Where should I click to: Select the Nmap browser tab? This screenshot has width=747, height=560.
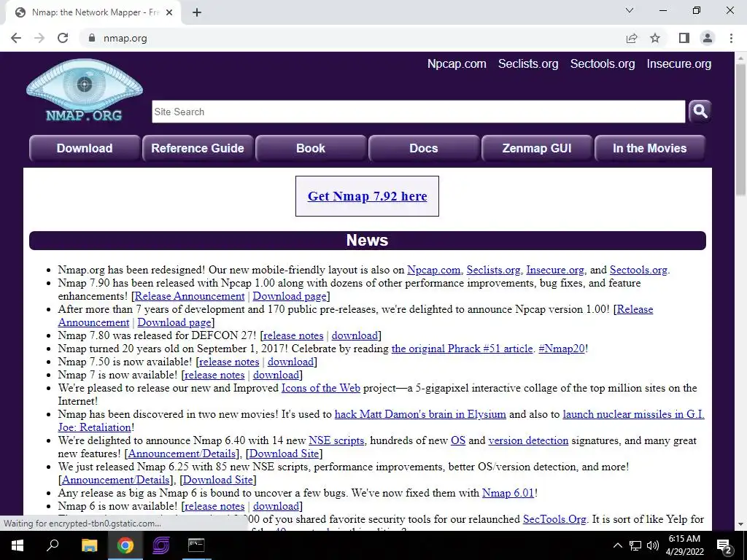point(94,12)
